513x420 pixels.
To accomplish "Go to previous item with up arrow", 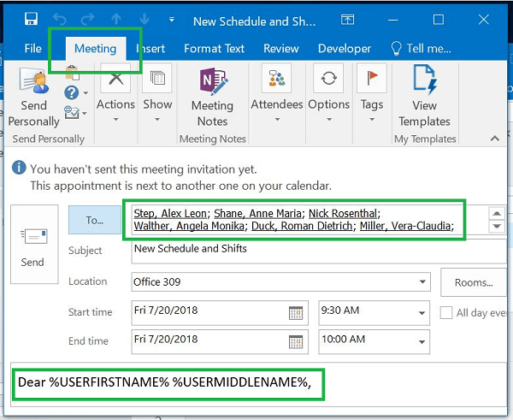I will pos(116,20).
